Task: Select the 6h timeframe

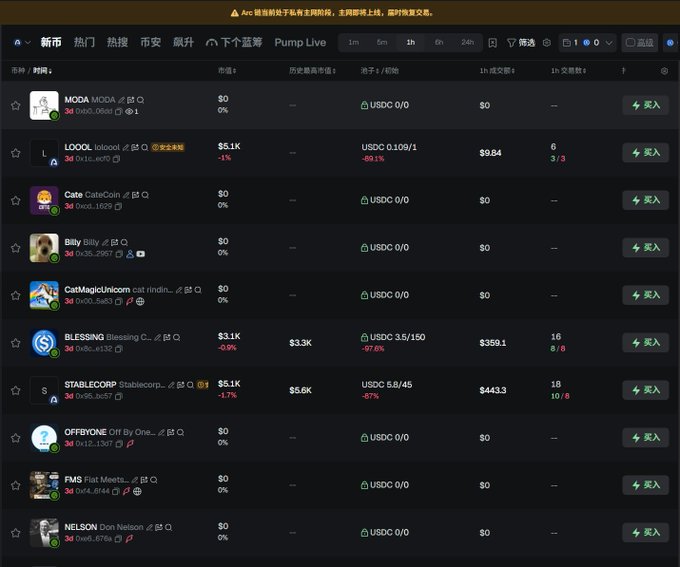Action: (x=439, y=43)
